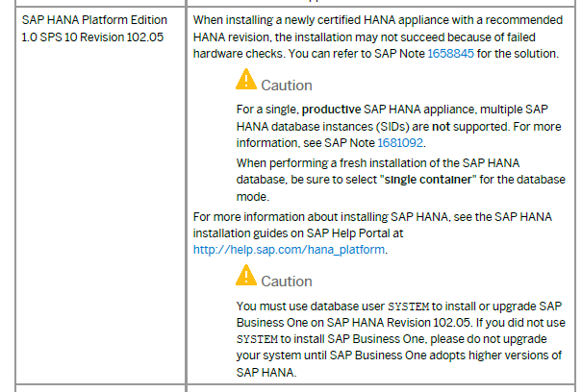Click the bold phrase "single container"
582x392 pixels.
pos(428,180)
